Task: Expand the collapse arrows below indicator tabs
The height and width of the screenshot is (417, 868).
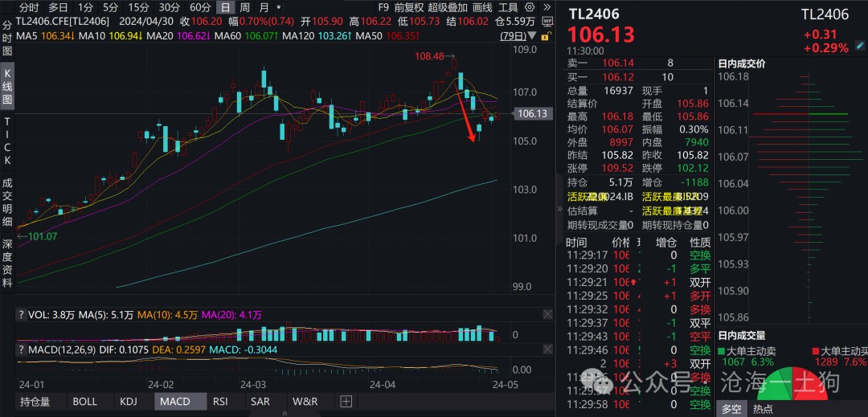Action: tap(285, 412)
